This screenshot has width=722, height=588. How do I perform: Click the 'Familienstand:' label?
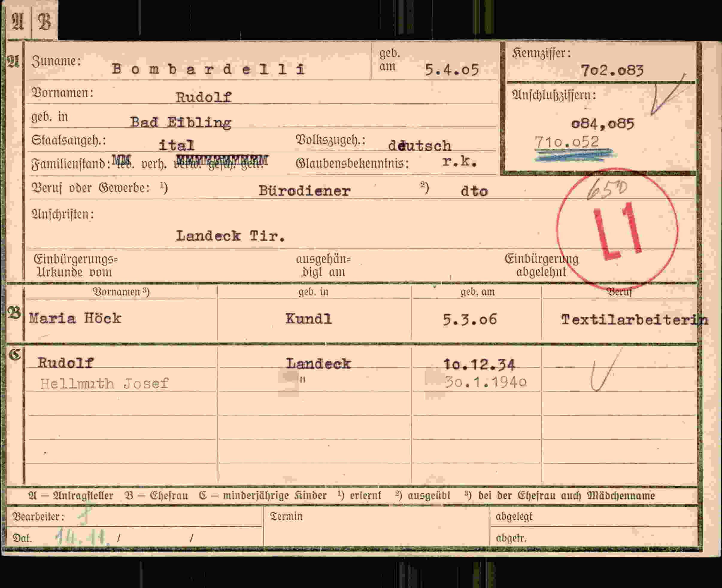[x=71, y=164]
